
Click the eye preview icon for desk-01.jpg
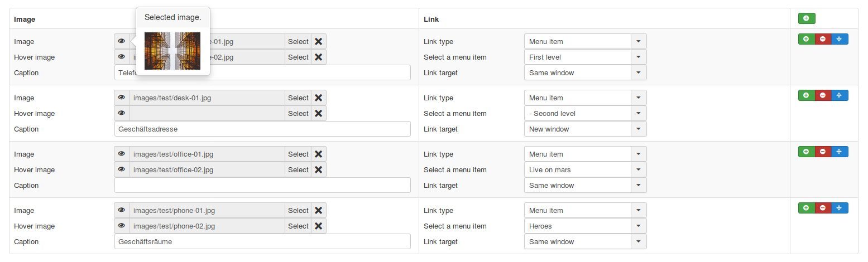[122, 98]
